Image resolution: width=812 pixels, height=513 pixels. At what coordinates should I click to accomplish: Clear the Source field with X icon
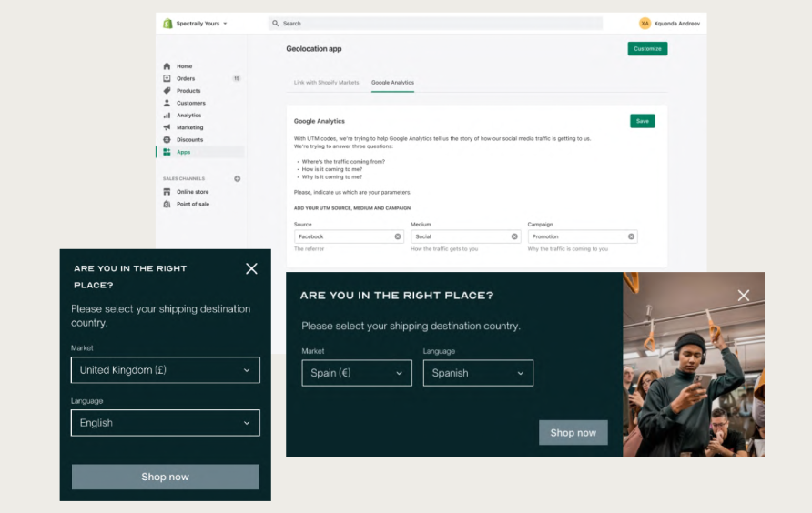tap(398, 236)
